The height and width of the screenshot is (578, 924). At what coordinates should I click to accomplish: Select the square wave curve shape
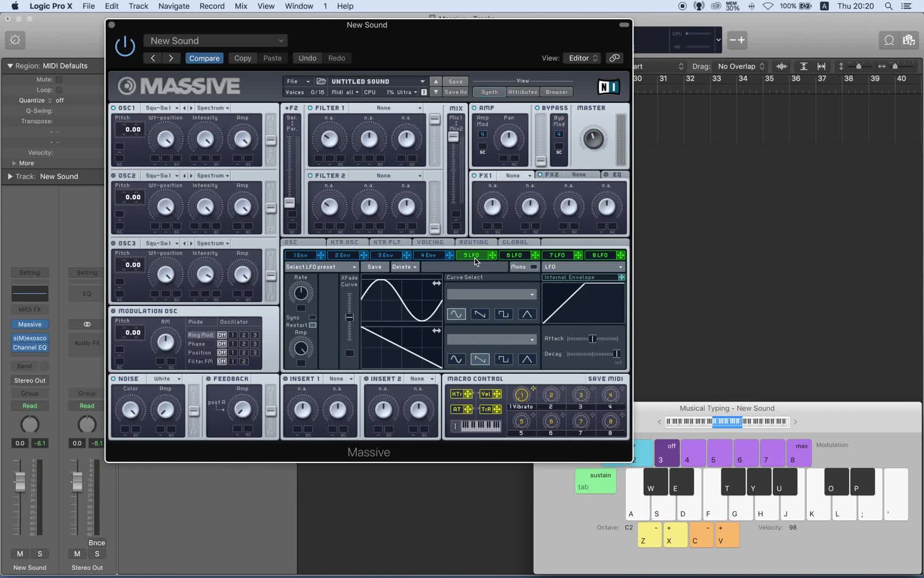(x=503, y=314)
